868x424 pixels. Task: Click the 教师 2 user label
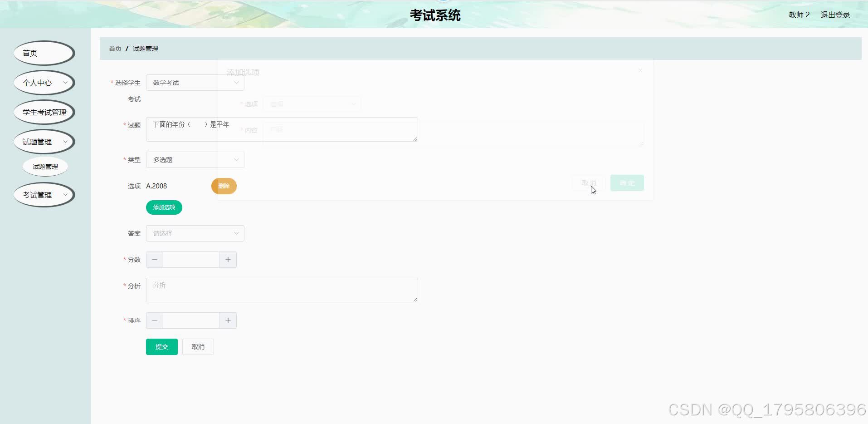[x=799, y=15]
